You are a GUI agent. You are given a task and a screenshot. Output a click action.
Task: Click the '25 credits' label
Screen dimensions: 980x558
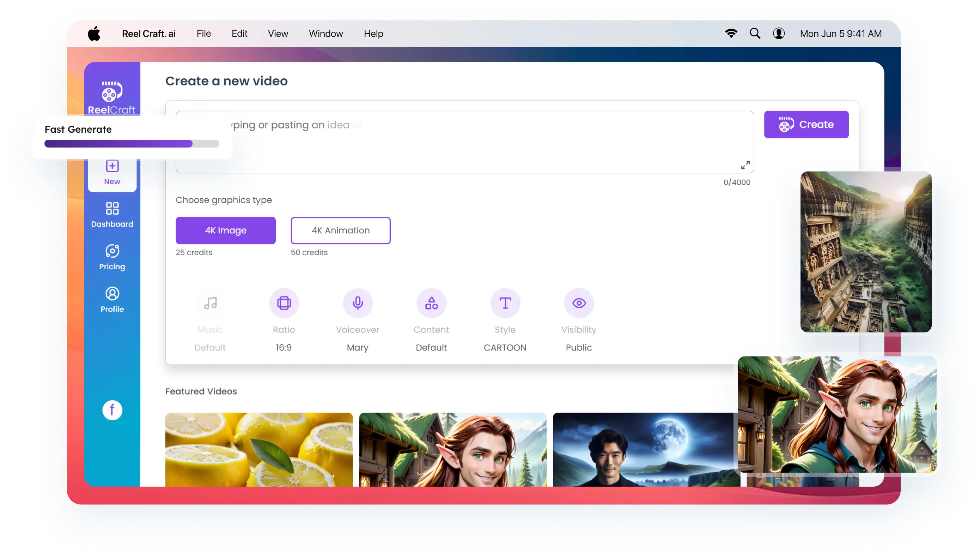click(x=194, y=253)
